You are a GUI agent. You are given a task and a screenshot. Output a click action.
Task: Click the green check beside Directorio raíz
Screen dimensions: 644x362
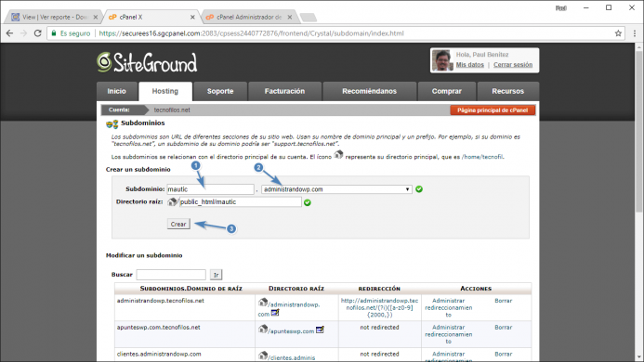(x=308, y=202)
